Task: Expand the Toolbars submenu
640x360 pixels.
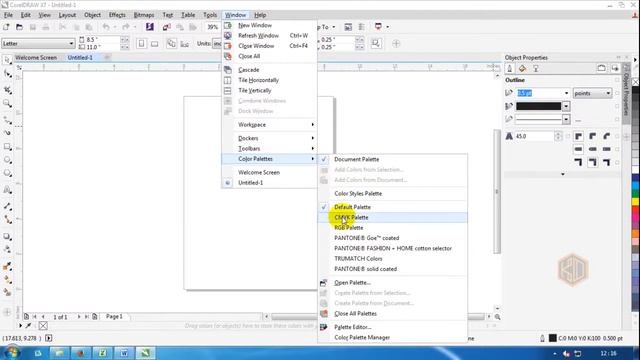Action: click(x=269, y=149)
